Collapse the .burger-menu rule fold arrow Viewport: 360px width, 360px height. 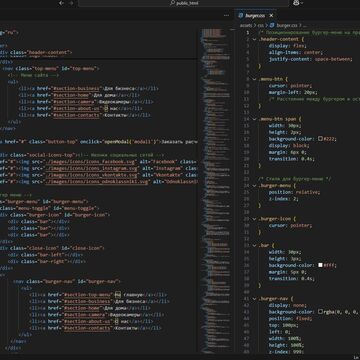click(254, 186)
